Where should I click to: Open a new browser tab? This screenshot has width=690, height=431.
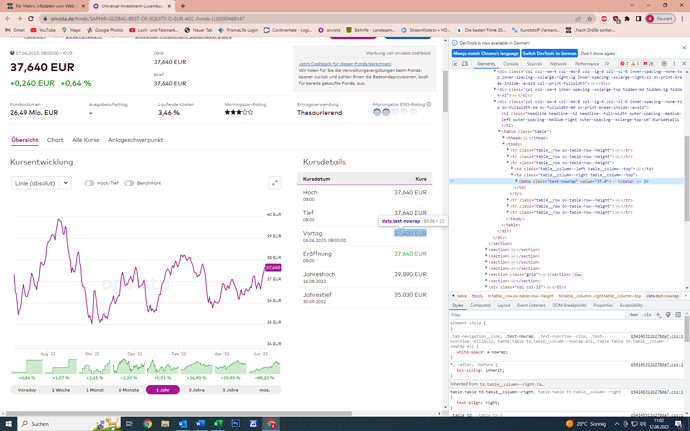(x=183, y=6)
